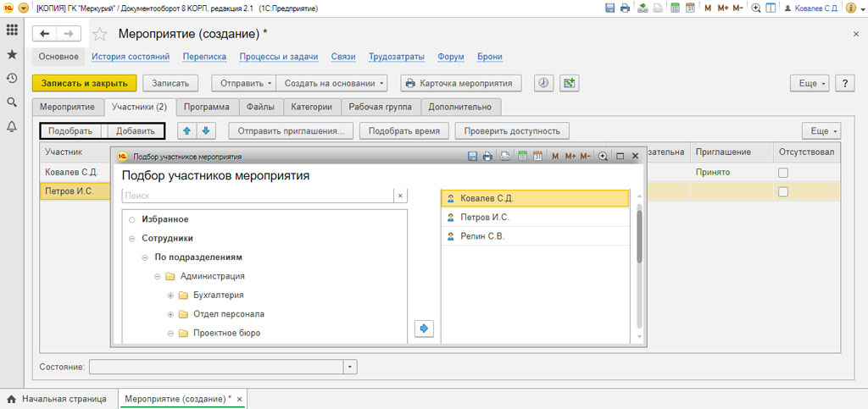Open the 'История состояний' link
This screenshot has height=409, width=868.
click(x=131, y=57)
